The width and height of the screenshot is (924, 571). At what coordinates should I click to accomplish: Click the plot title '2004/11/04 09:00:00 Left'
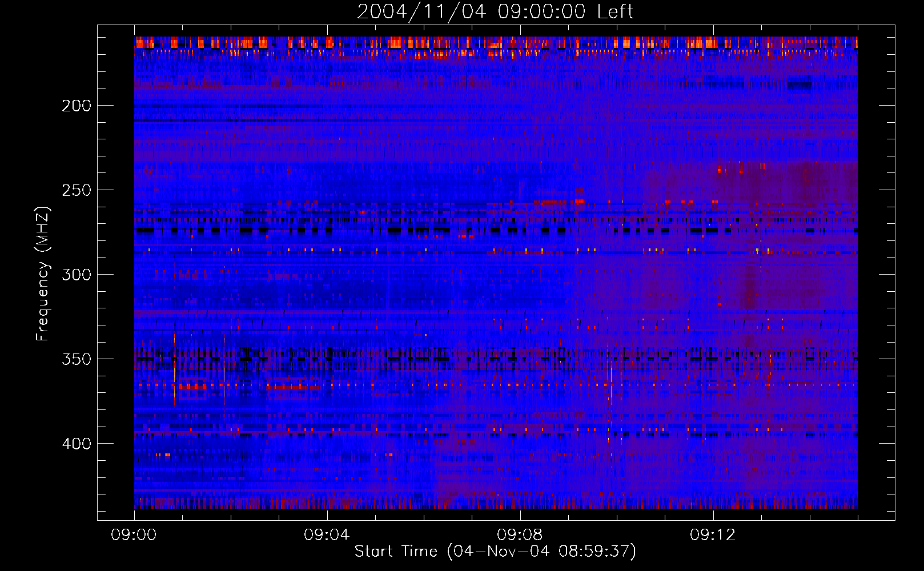pos(495,11)
